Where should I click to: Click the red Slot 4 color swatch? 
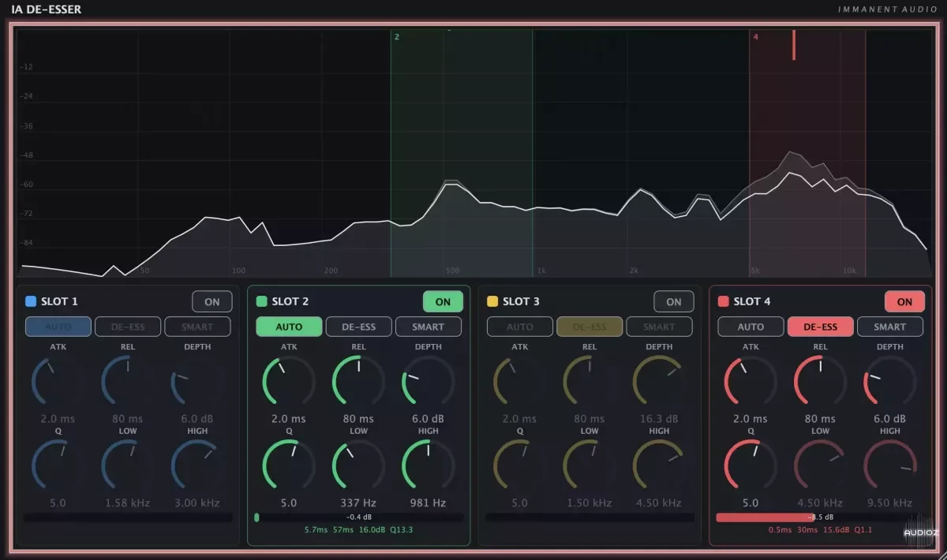click(723, 301)
